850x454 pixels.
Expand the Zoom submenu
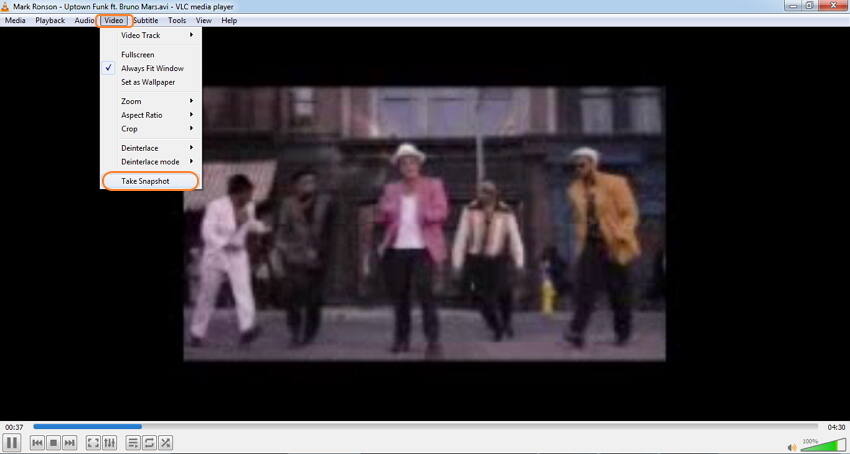click(151, 101)
